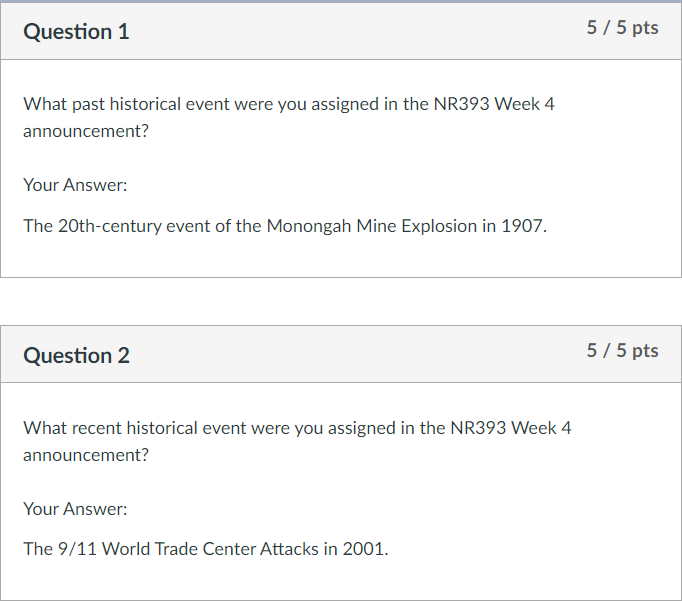Select the Monongah Mine Explosion answer line
This screenshot has width=682, height=601.
285,226
